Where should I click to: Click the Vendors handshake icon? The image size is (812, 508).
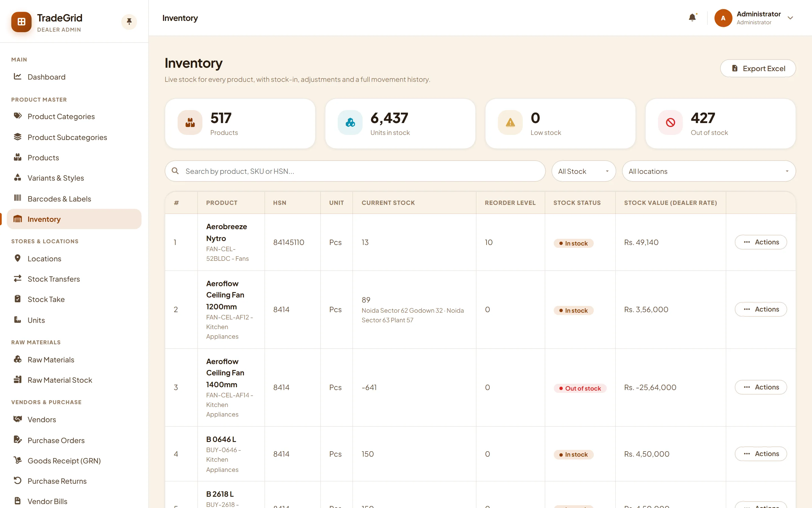pyautogui.click(x=17, y=419)
